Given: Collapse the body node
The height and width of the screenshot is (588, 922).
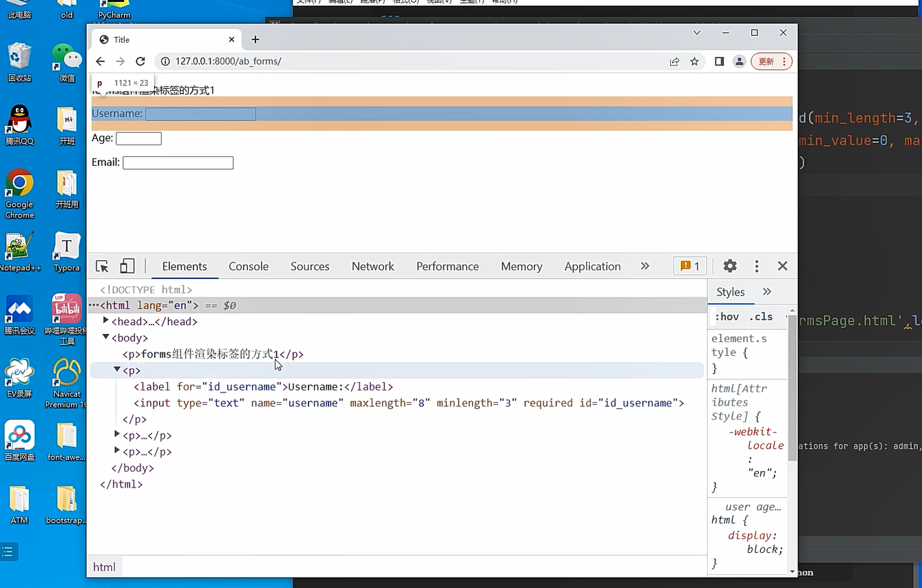Looking at the screenshot, I should click(106, 337).
